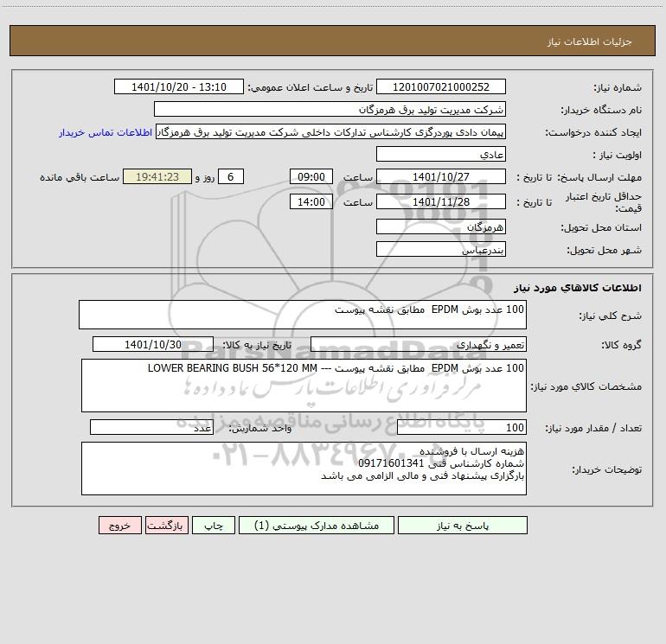The height and width of the screenshot is (644, 666).
Task: Click delivery province field 'هرمزگان'
Action: coord(441,226)
